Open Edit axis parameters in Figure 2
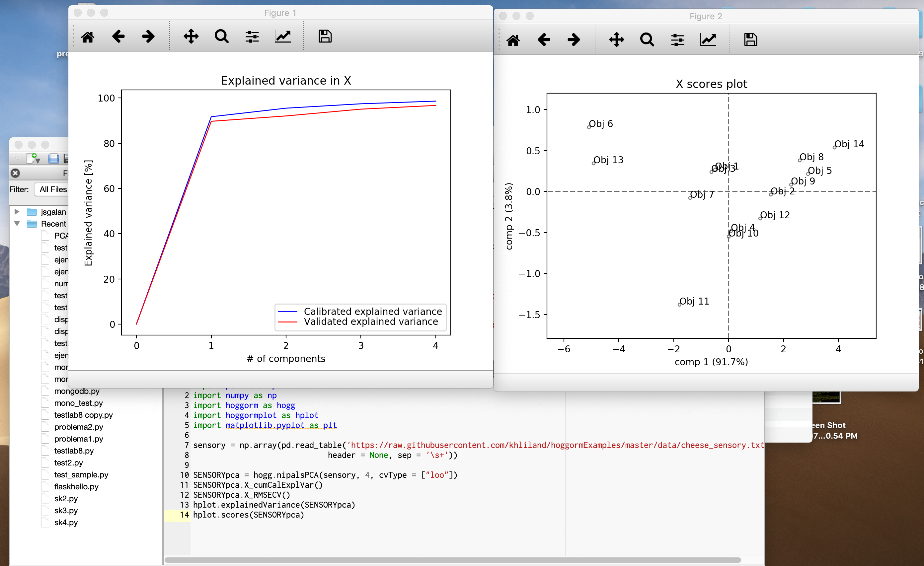 (x=708, y=40)
